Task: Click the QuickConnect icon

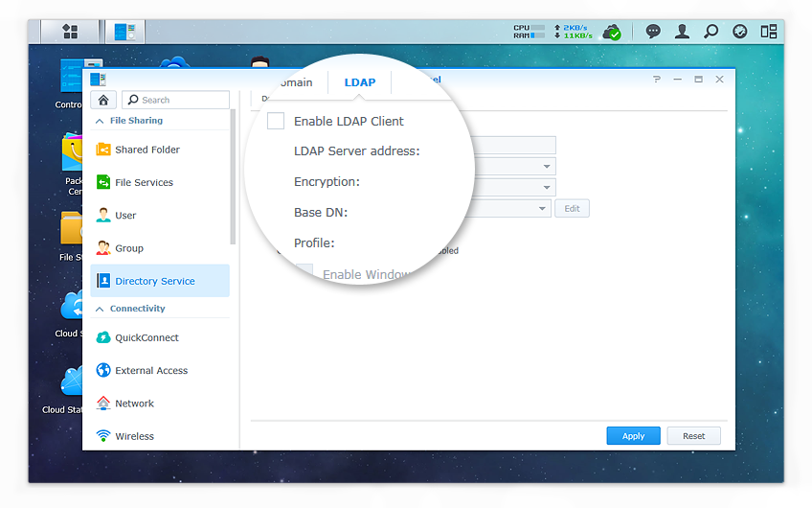Action: tap(103, 337)
